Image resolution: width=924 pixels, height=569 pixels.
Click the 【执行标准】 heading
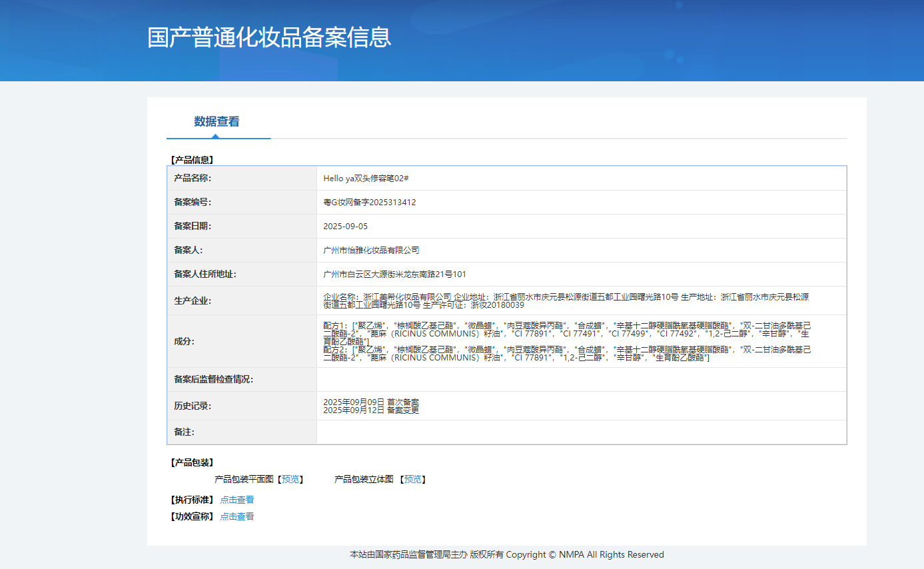[x=192, y=500]
